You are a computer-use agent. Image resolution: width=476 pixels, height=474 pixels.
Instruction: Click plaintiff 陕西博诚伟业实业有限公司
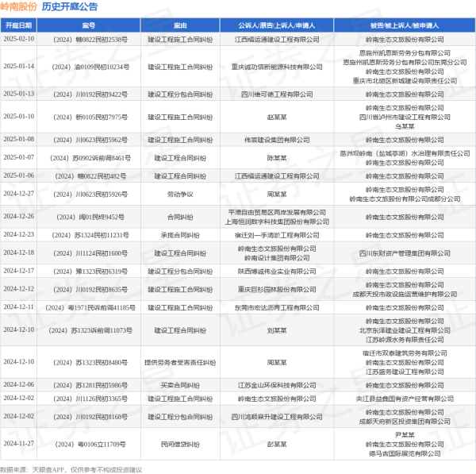(277, 272)
